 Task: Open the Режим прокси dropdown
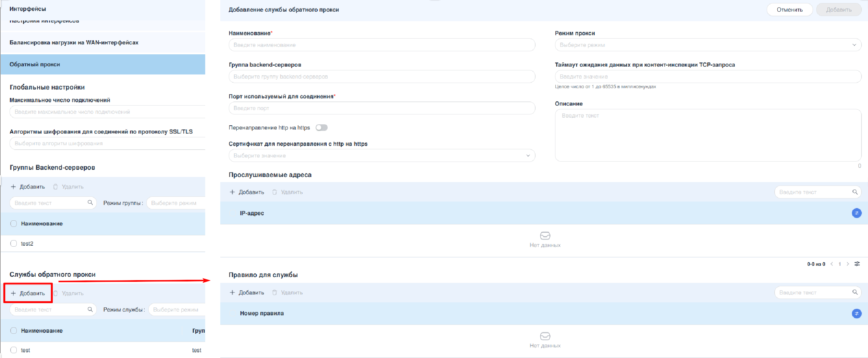708,45
